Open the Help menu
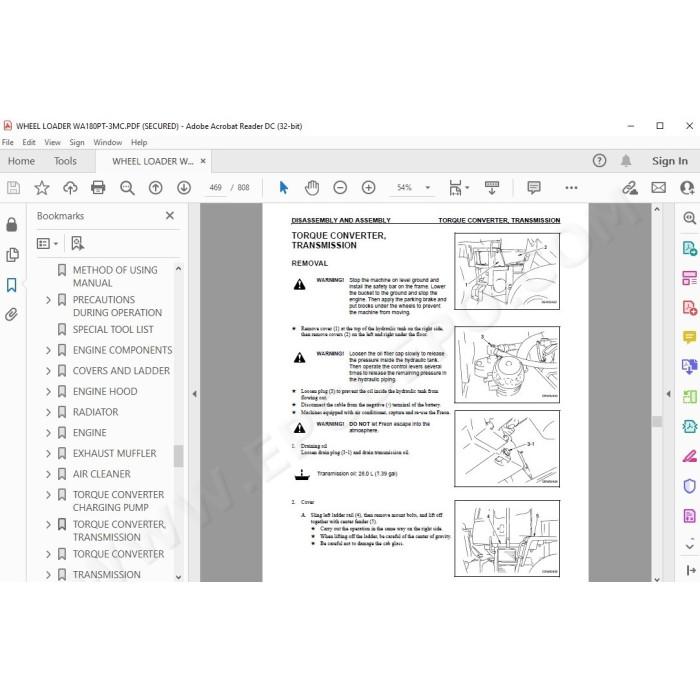The image size is (700, 700). tap(139, 142)
